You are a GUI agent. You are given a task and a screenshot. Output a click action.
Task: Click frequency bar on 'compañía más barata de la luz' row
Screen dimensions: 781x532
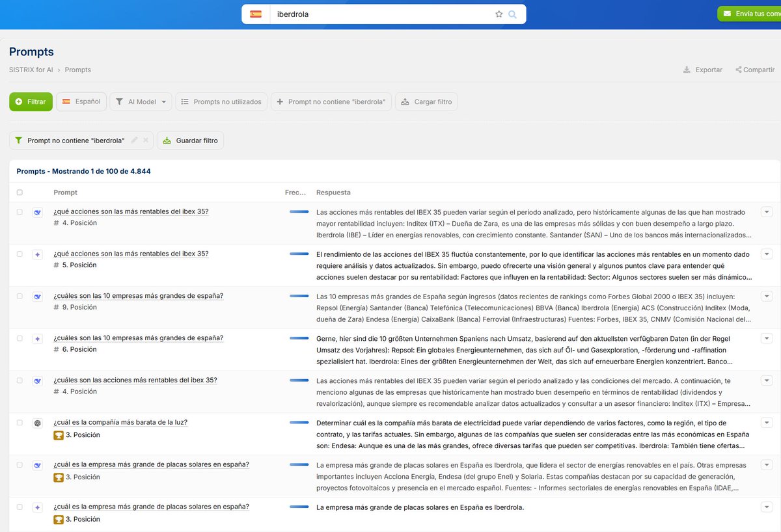pos(299,422)
